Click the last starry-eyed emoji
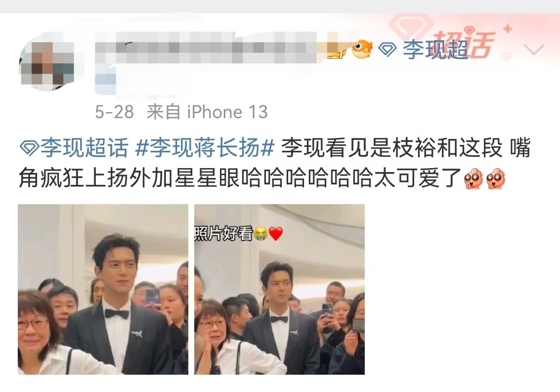The height and width of the screenshot is (392, 560). click(496, 178)
